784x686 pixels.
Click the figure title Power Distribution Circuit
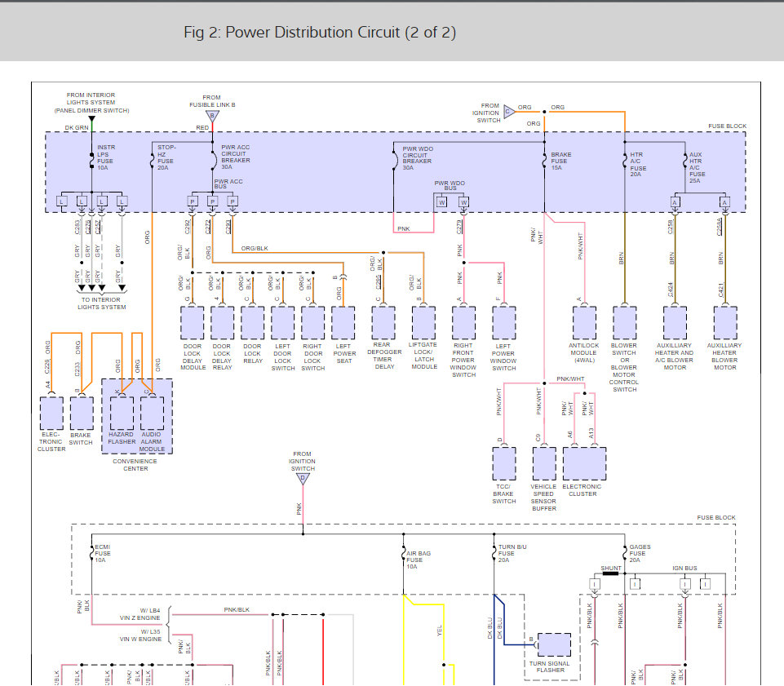(320, 33)
